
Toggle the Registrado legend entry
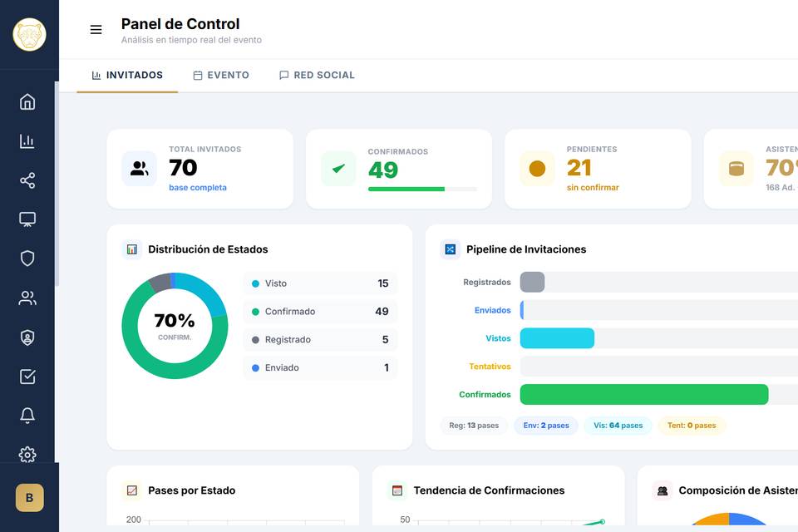click(x=320, y=339)
